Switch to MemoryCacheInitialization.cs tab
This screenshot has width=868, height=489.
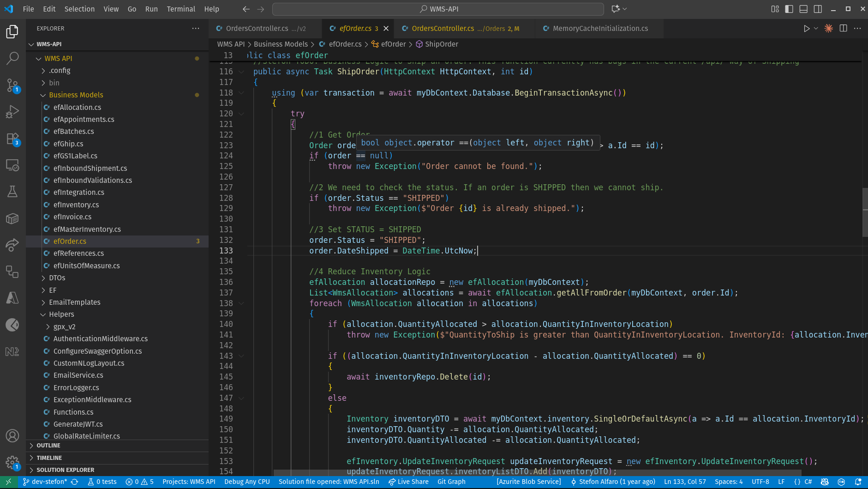pos(600,29)
